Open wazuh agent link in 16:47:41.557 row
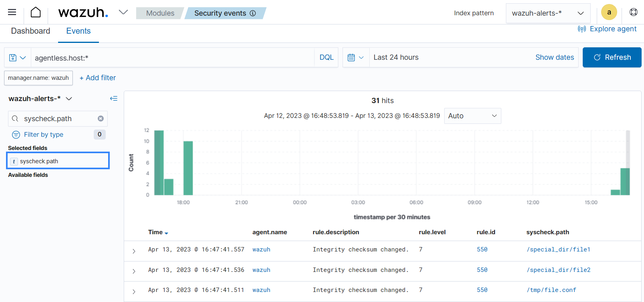Viewport: 644px width, 302px height. click(x=261, y=249)
